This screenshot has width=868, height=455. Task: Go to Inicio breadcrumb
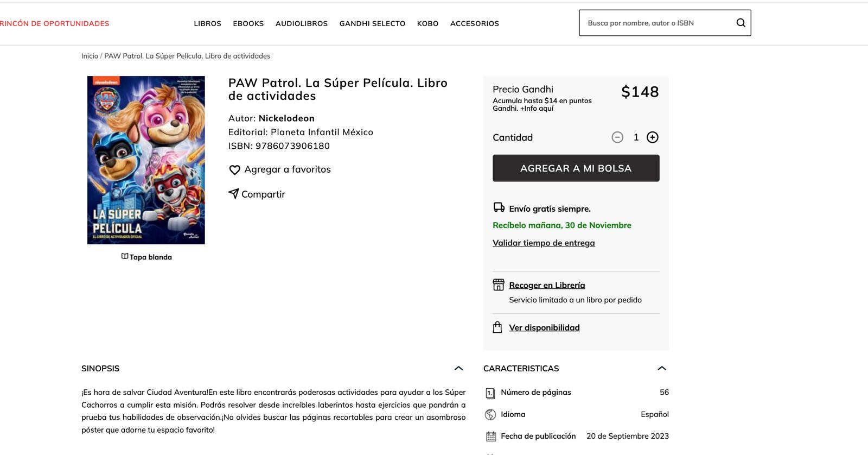(x=90, y=56)
